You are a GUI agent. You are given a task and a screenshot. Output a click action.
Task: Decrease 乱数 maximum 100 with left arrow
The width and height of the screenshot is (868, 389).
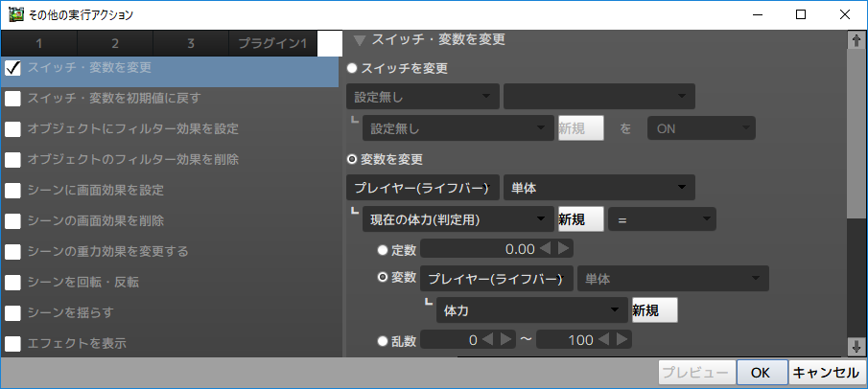pyautogui.click(x=604, y=340)
